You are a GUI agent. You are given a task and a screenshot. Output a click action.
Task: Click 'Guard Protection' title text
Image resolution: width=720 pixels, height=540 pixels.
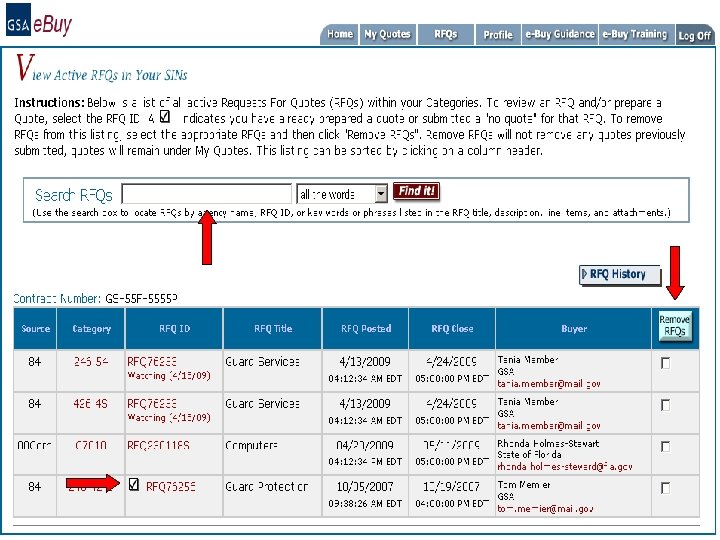pos(266,487)
